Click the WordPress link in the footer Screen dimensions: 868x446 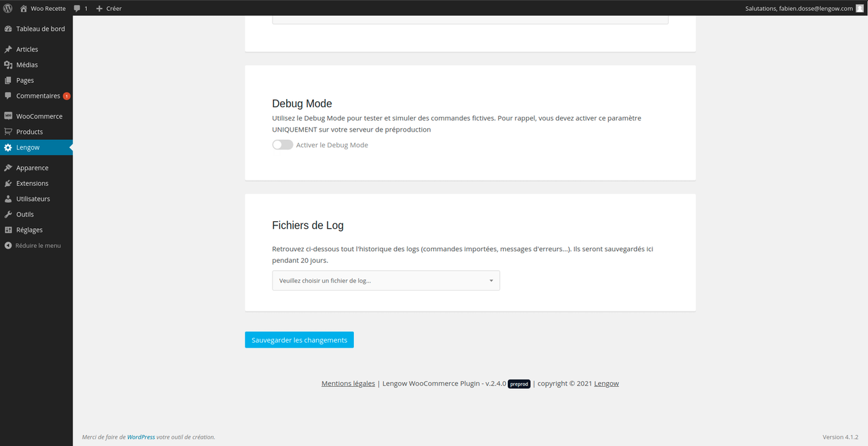coord(141,437)
